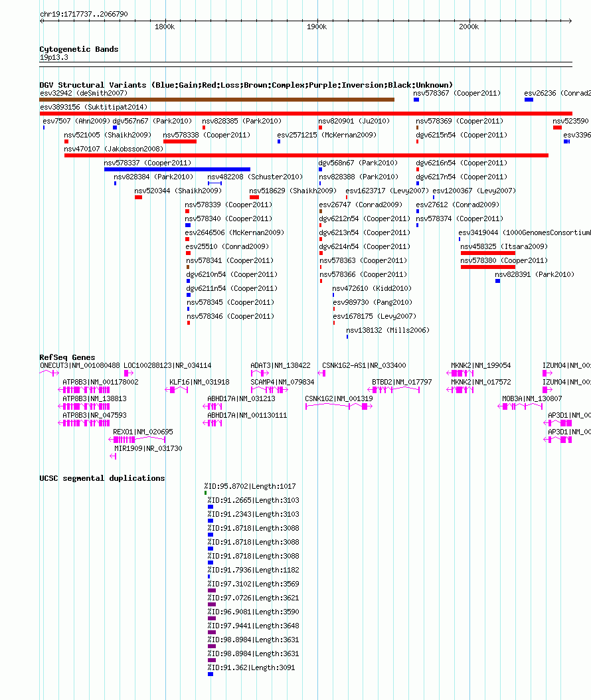Open the esv7507 (Ahn2009) label

(76, 121)
